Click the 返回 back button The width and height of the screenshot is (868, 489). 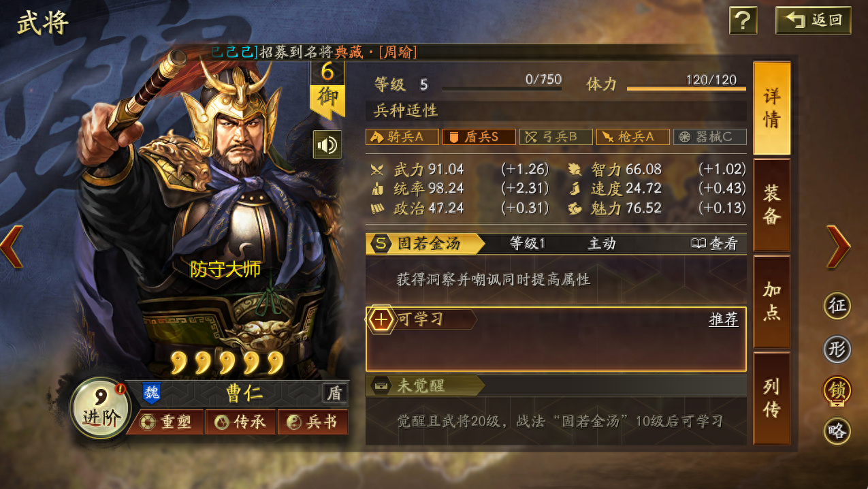coord(813,20)
